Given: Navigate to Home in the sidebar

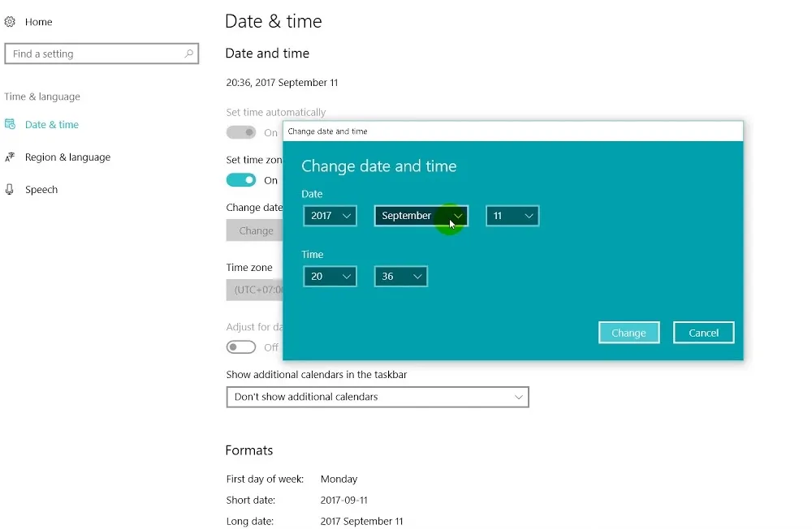Looking at the screenshot, I should [38, 21].
